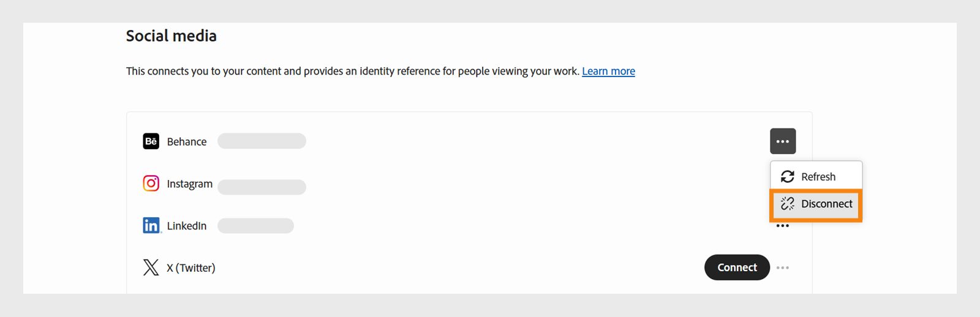Click the Social media heading
This screenshot has height=317, width=980.
tap(171, 36)
